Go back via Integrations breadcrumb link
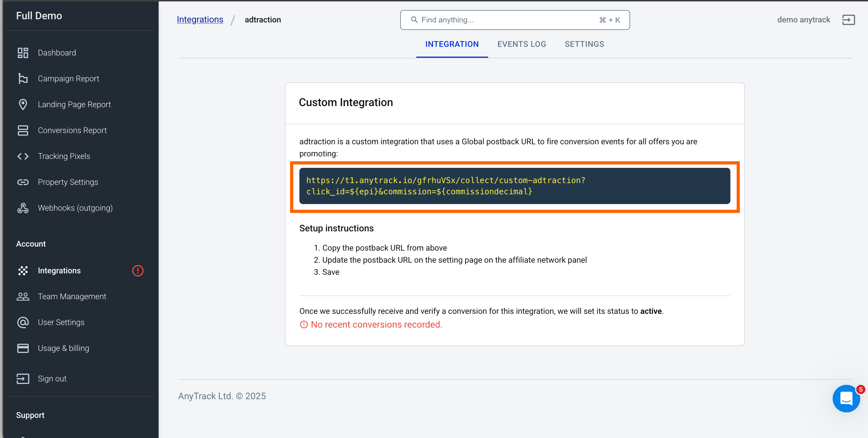868x438 pixels. click(200, 20)
